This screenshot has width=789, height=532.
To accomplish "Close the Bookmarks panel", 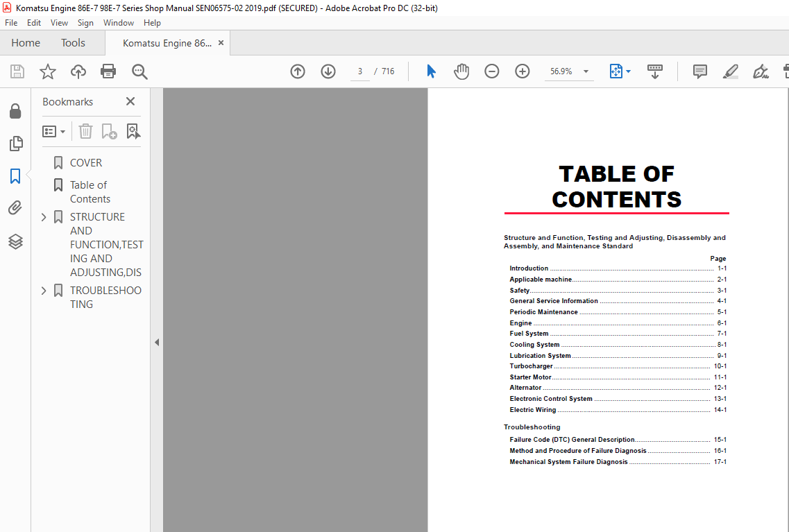I will click(x=130, y=101).
